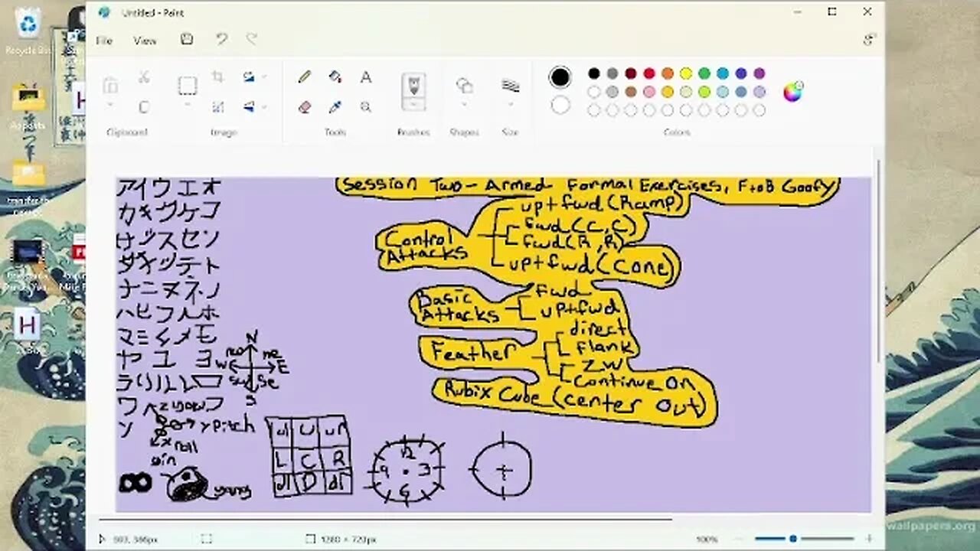Screen dimensions: 980x551
Task: Pick the purple palette swatch
Action: pyautogui.click(x=759, y=73)
